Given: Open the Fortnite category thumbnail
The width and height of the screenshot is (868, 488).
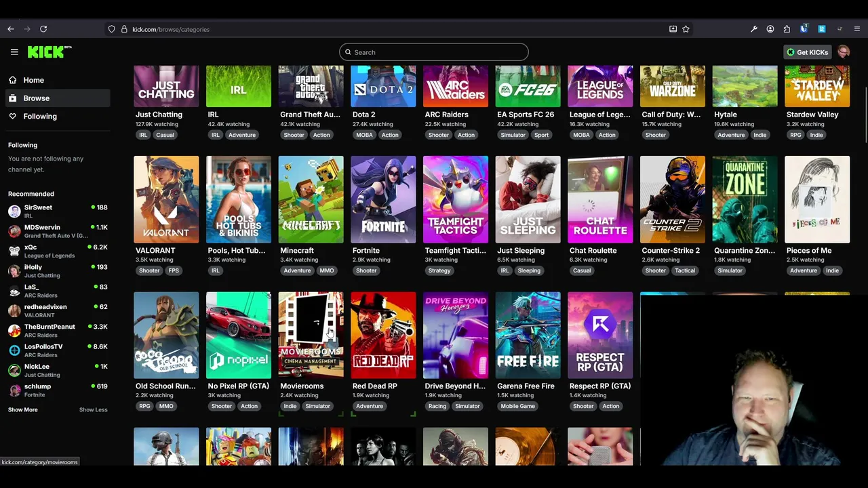Looking at the screenshot, I should (x=383, y=199).
